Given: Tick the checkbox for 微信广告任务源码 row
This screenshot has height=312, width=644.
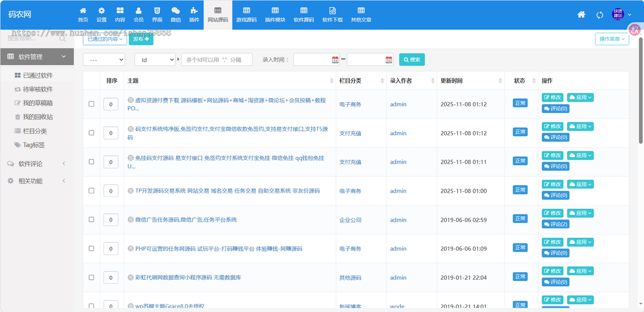Looking at the screenshot, I should point(91,220).
